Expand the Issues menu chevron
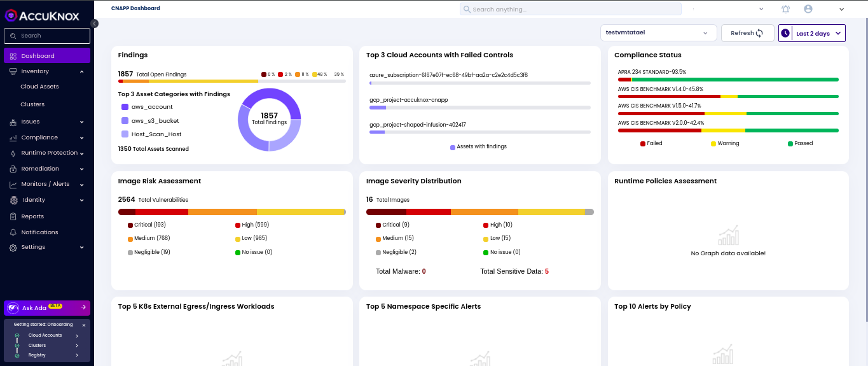 coord(81,122)
